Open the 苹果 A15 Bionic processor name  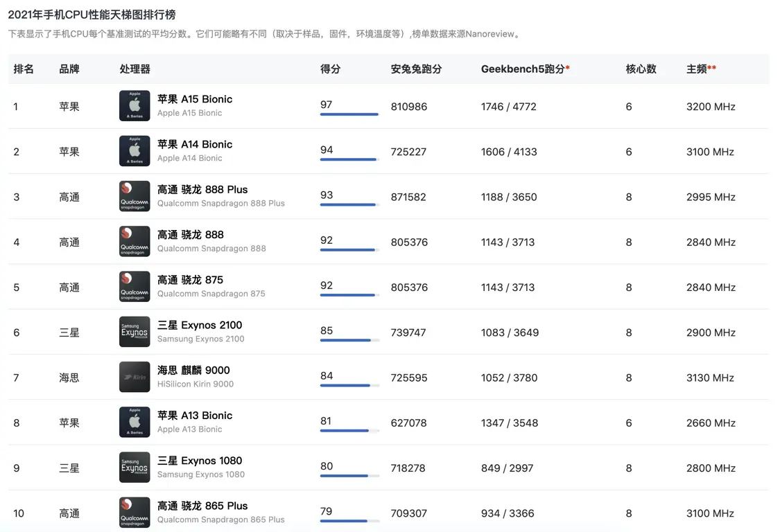click(x=195, y=99)
